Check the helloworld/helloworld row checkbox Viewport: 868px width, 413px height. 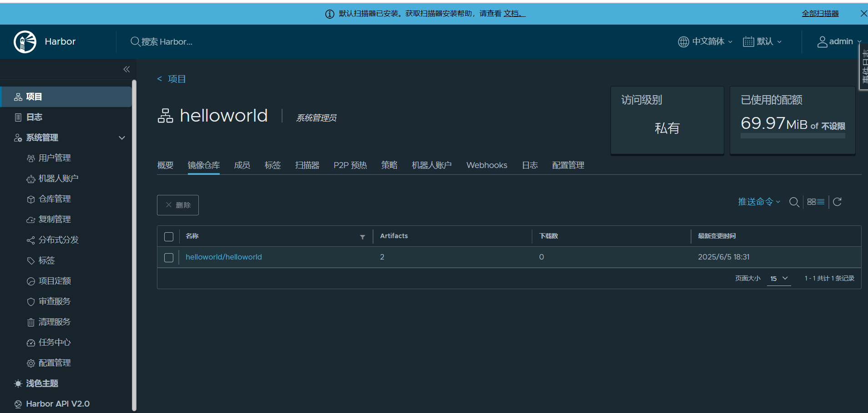click(169, 258)
